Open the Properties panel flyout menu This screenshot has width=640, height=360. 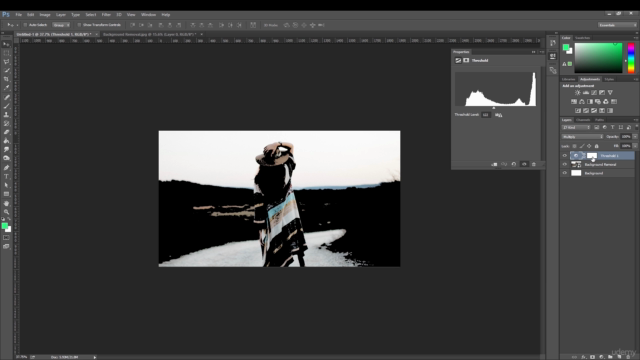click(x=542, y=52)
